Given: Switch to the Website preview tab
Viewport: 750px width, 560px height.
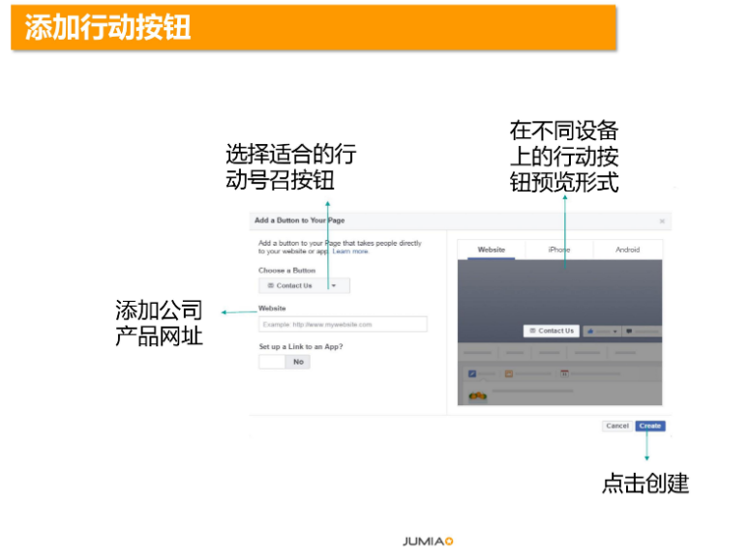Looking at the screenshot, I should pyautogui.click(x=492, y=250).
